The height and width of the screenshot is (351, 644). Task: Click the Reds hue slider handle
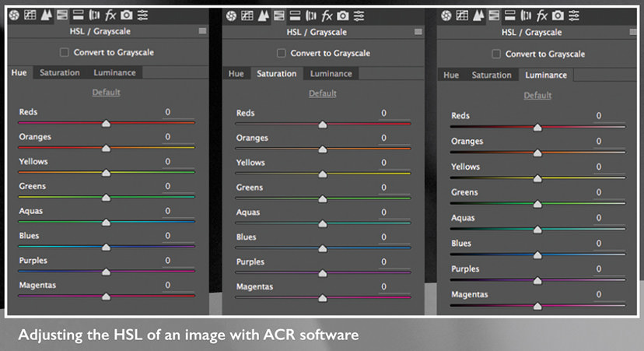coord(106,123)
